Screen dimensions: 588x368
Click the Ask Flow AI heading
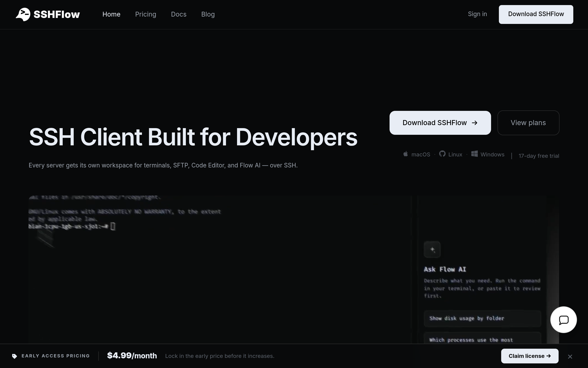coord(445,269)
